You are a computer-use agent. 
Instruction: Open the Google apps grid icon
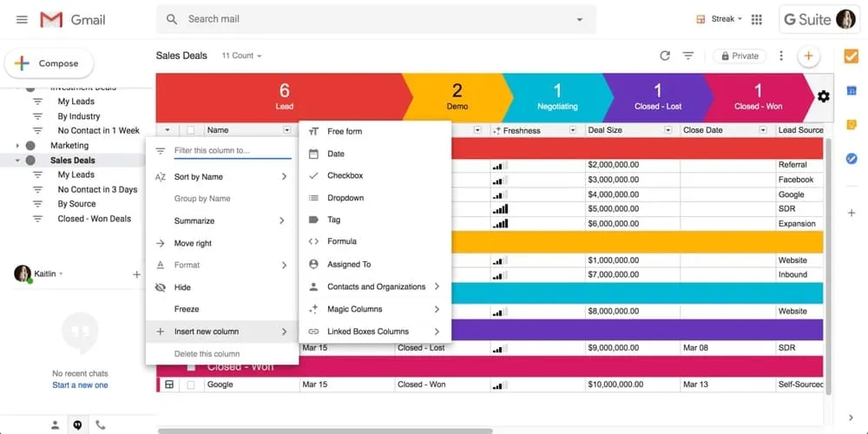click(757, 19)
